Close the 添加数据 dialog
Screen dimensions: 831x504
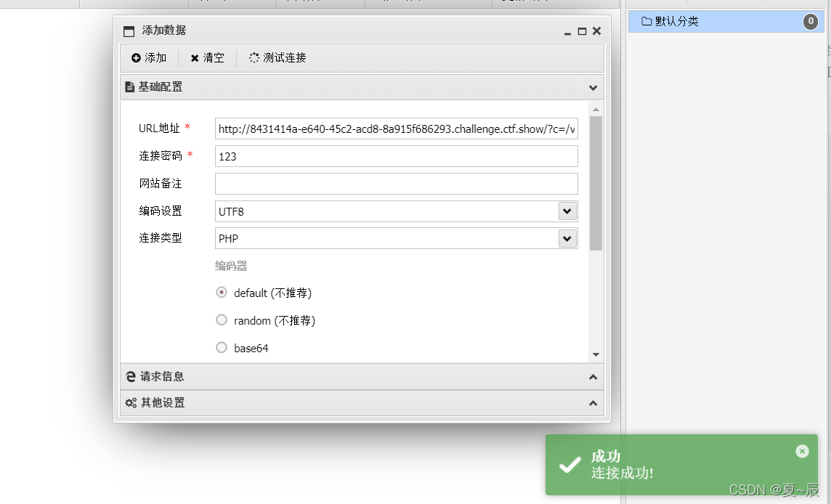(597, 31)
